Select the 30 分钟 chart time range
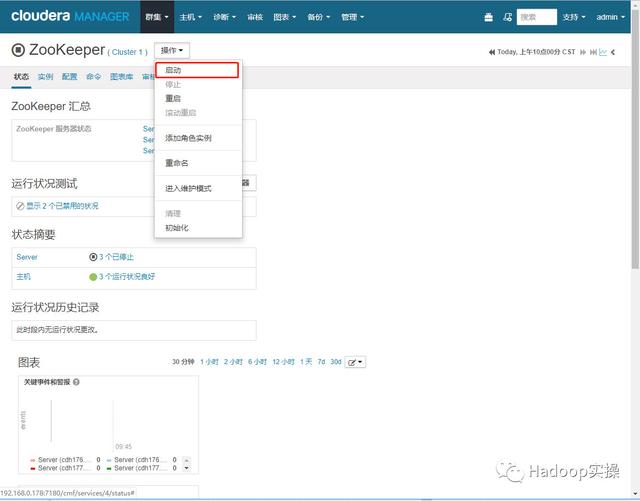Image resolution: width=640 pixels, height=501 pixels. point(183,362)
